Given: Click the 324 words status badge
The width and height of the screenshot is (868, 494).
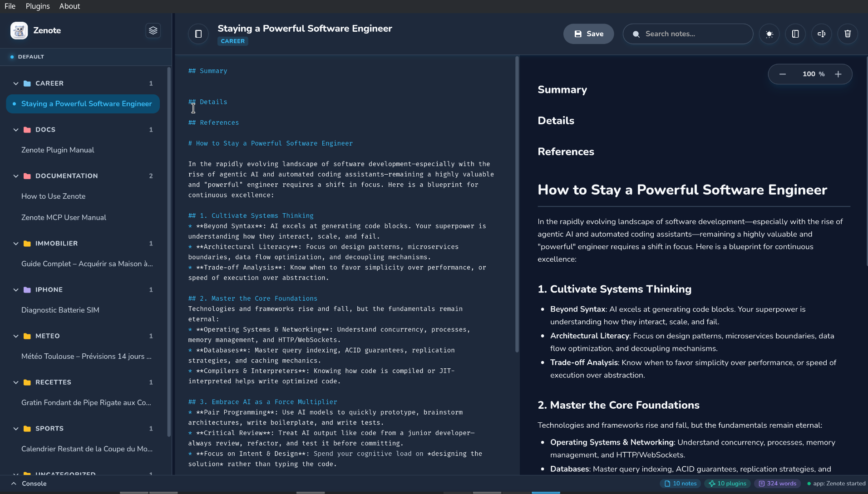Looking at the screenshot, I should (777, 484).
